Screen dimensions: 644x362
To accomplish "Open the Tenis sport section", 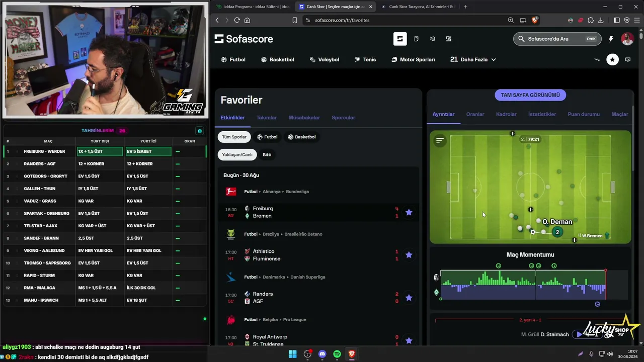I will (x=365, y=59).
